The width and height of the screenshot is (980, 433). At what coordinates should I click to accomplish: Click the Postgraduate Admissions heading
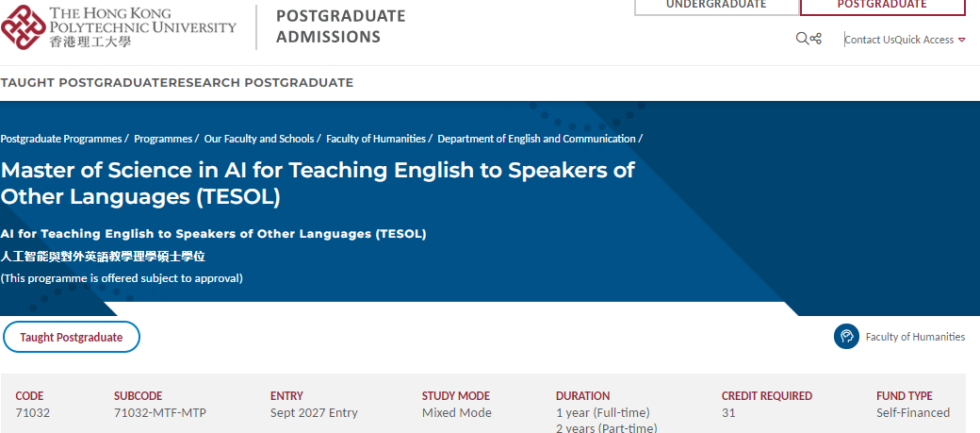340,26
